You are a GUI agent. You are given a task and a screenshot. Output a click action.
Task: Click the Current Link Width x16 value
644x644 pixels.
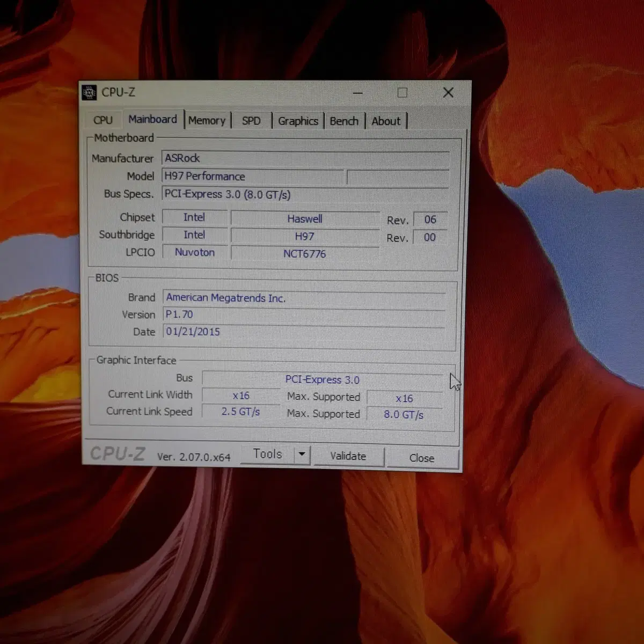coord(241,396)
